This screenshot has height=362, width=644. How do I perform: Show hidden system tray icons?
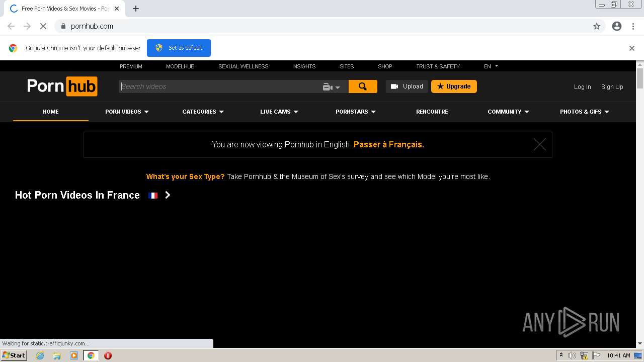coord(561,355)
